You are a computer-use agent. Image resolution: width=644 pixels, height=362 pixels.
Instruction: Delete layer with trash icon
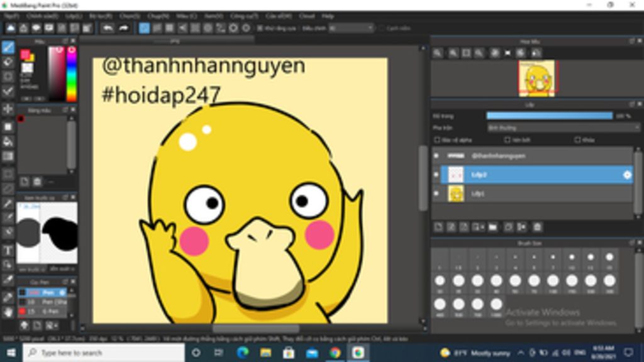pos(537,227)
